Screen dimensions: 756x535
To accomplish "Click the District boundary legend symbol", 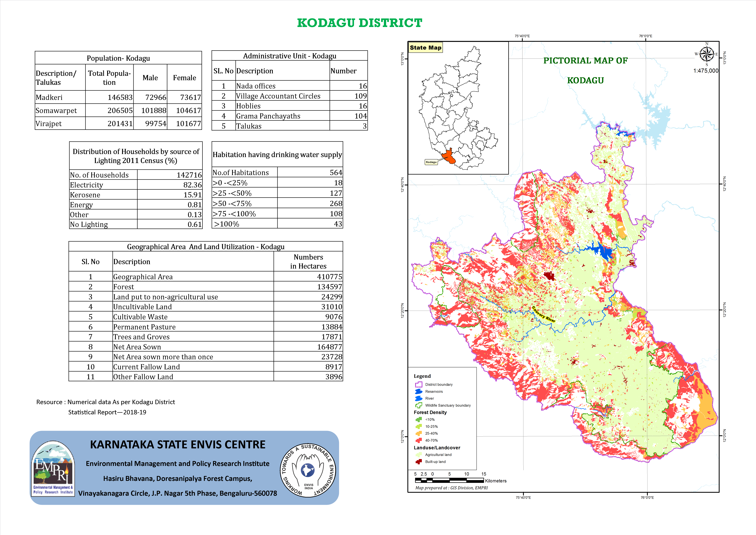I will click(418, 384).
